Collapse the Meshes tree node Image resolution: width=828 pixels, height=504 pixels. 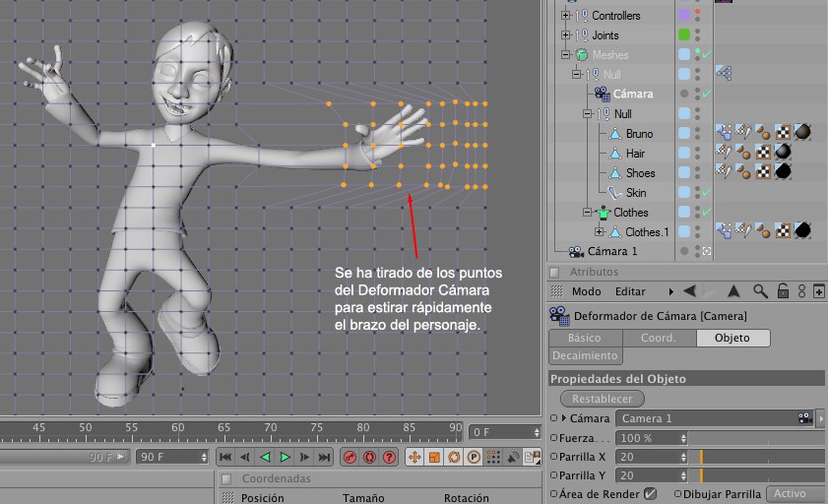tap(566, 55)
